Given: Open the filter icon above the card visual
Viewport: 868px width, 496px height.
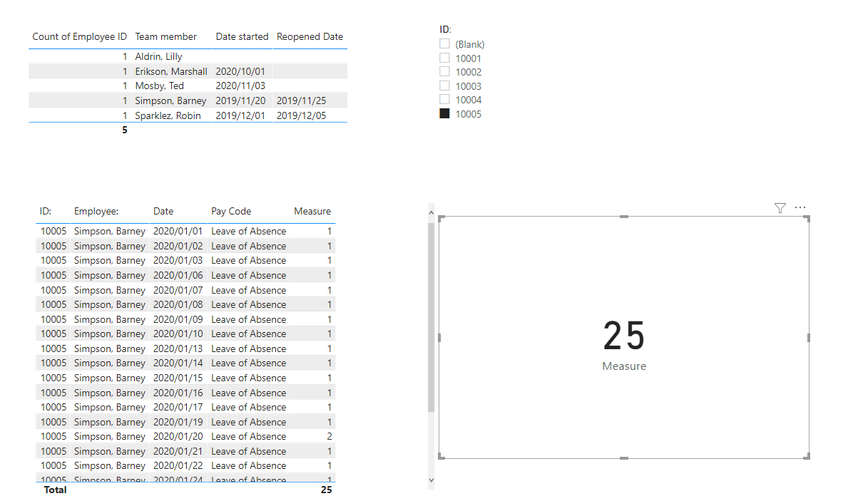Looking at the screenshot, I should (x=780, y=208).
